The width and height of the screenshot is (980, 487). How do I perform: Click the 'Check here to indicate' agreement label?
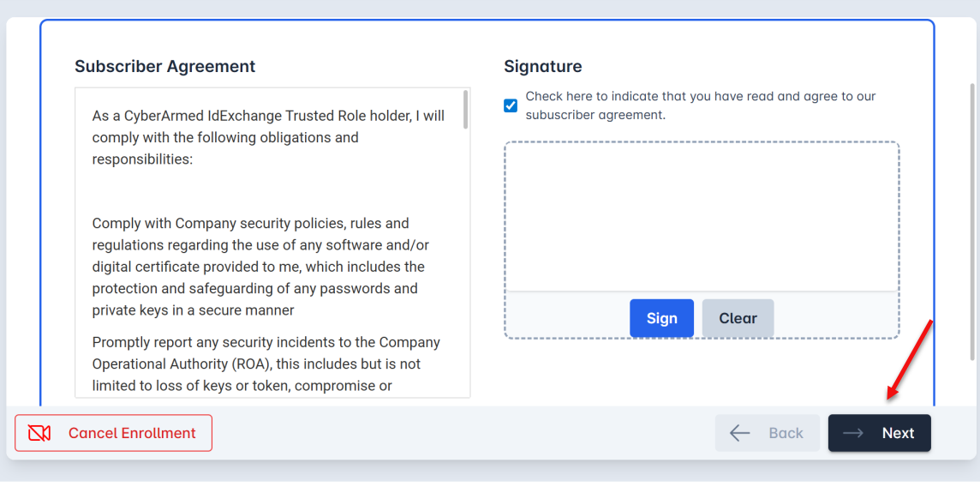point(700,105)
